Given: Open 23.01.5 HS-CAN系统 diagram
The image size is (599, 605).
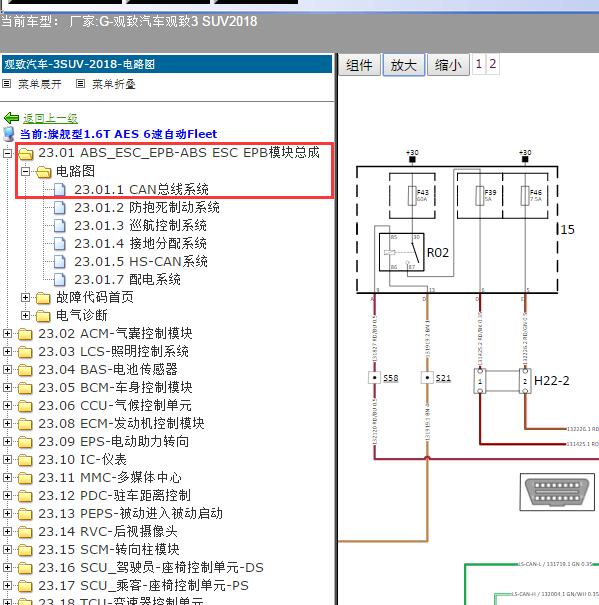Looking at the screenshot, I should point(141,262).
